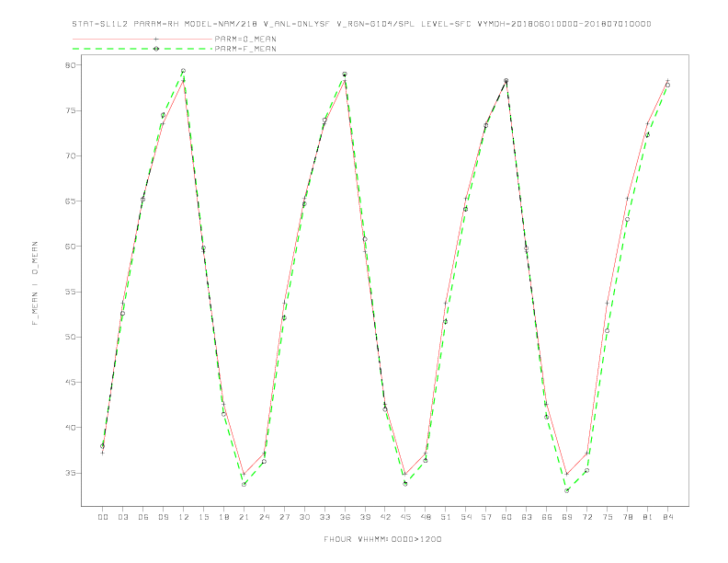Click x-axis forecast hour label 60
Screen dimensions: 728x563
click(x=506, y=517)
